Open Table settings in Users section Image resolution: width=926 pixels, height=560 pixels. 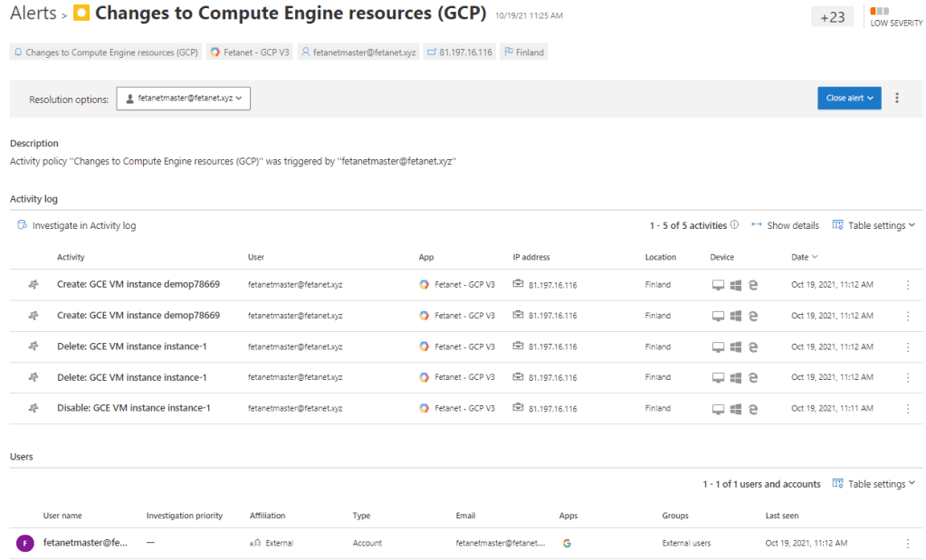(873, 484)
